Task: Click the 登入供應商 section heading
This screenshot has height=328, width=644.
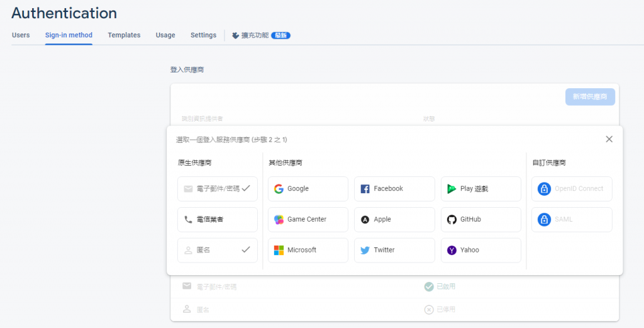Action: pyautogui.click(x=187, y=70)
